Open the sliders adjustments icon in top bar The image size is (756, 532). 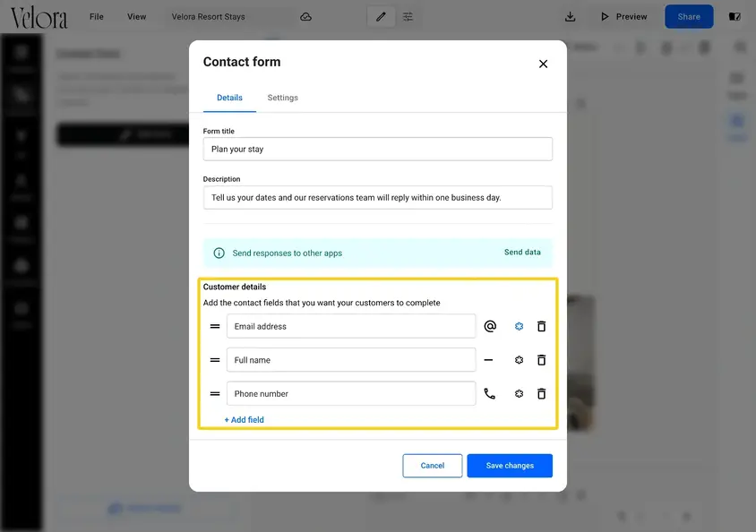pos(408,17)
